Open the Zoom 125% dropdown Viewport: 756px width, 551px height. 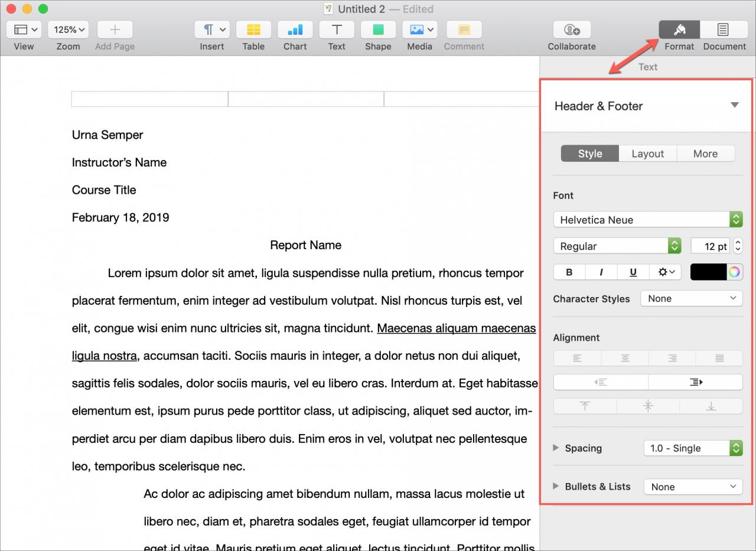68,30
